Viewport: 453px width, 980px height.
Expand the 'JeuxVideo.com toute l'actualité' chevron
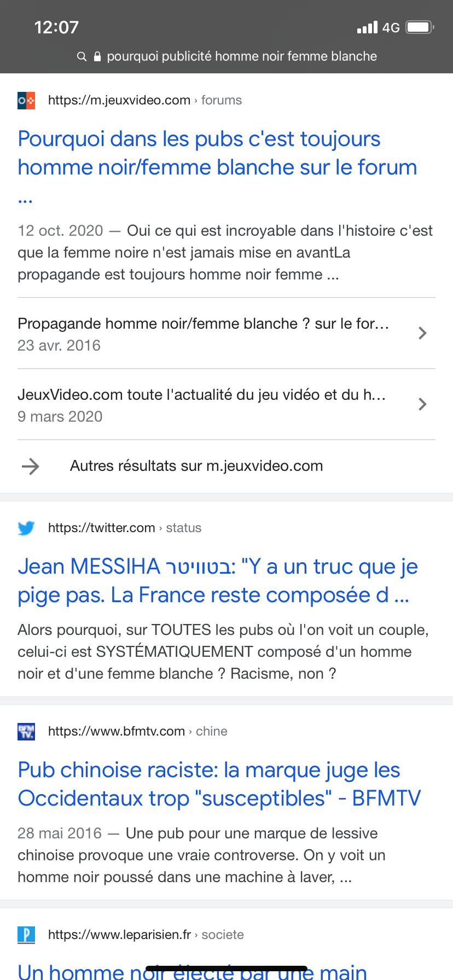click(422, 404)
